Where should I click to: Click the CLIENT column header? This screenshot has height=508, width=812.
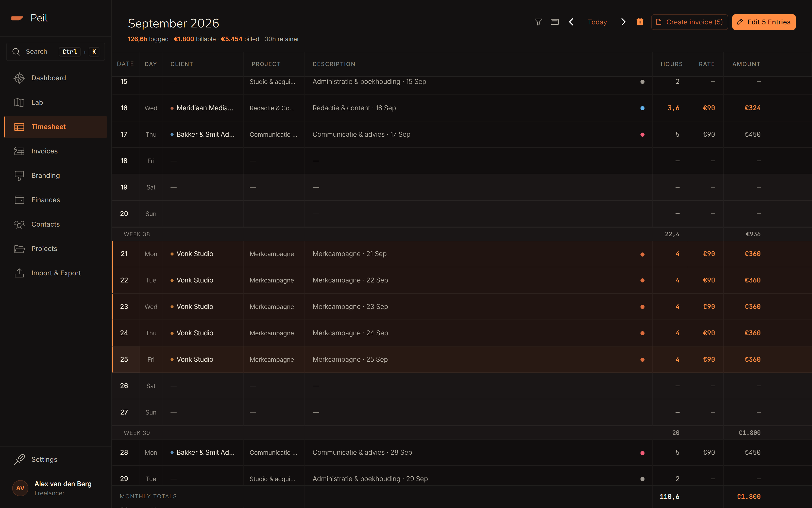(181, 64)
